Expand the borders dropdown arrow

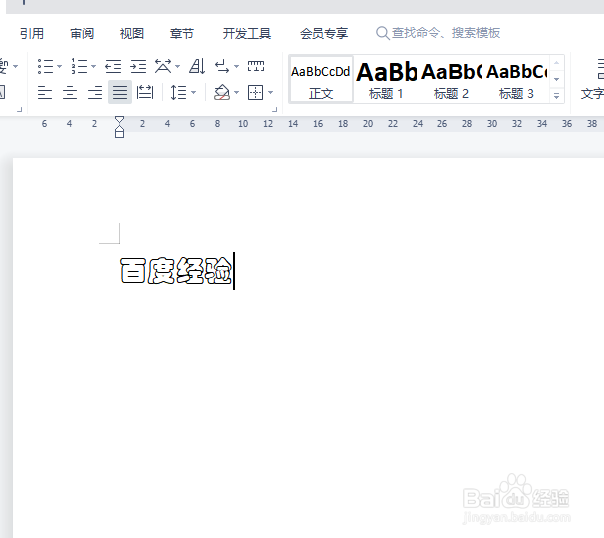tap(270, 92)
